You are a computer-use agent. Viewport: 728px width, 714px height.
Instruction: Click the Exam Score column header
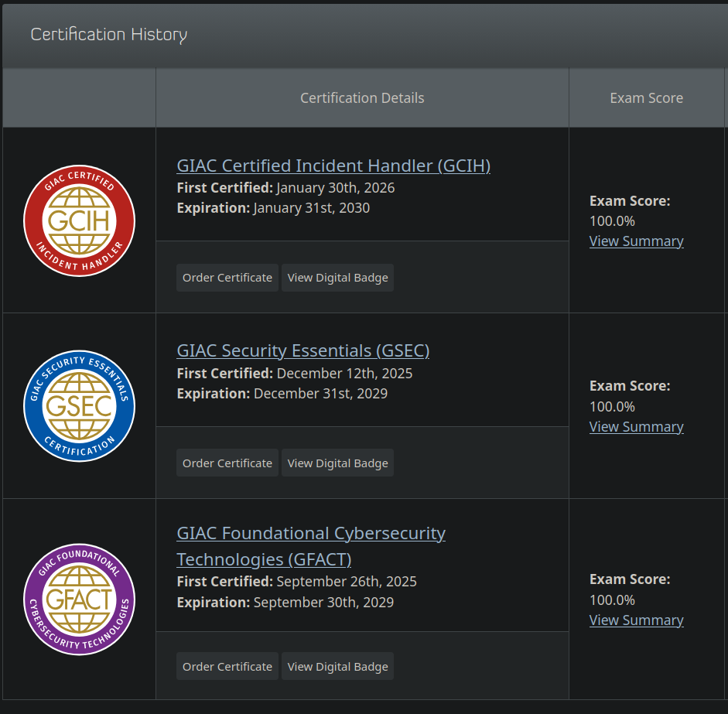[x=646, y=98]
